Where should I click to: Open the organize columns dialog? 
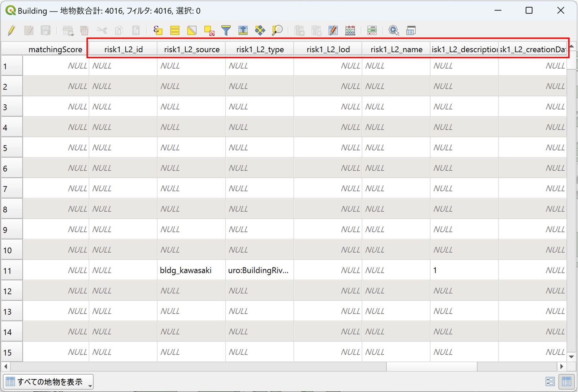(333, 30)
